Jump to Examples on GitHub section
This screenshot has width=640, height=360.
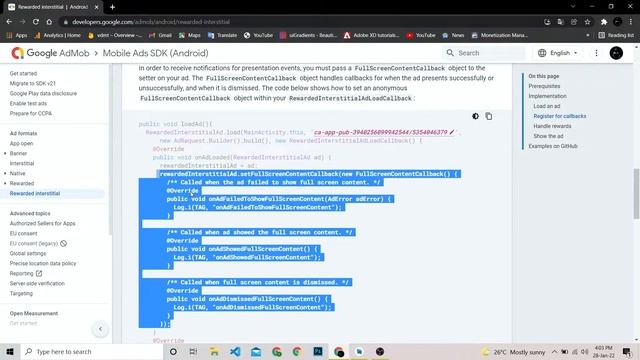(553, 146)
